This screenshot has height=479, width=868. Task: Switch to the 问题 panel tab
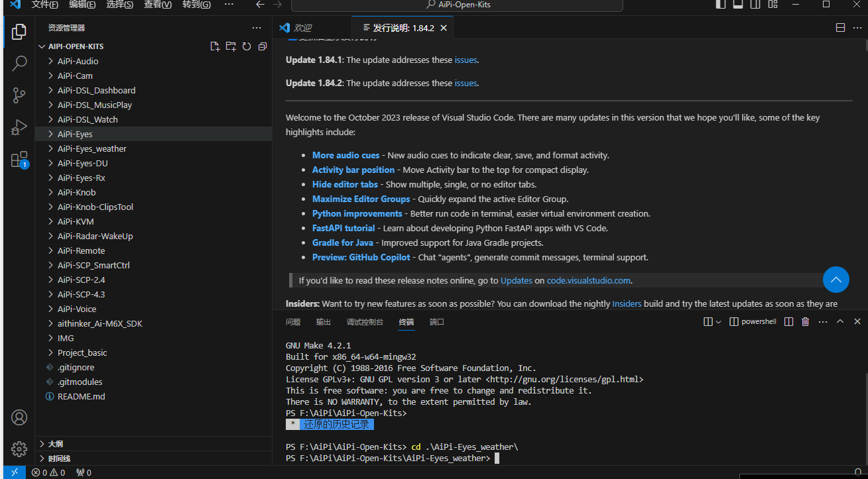click(x=293, y=322)
